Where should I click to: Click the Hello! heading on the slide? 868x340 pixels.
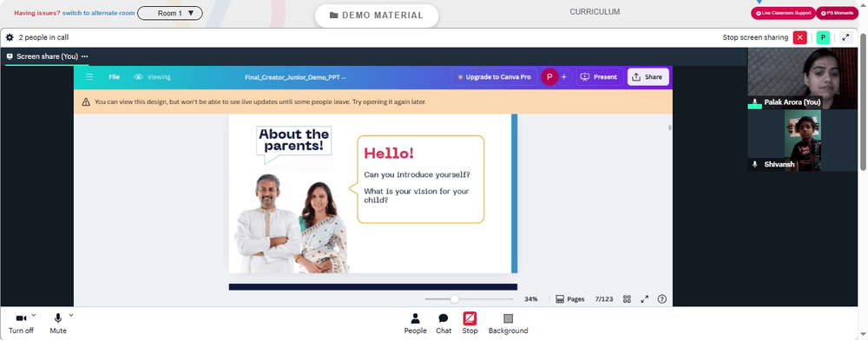click(389, 154)
